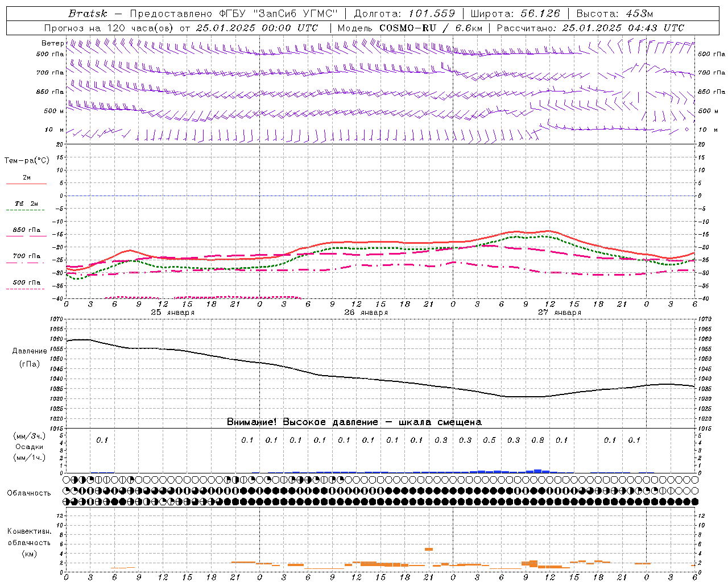
Task: Click the station name "Bratsk" in the header
Action: tap(88, 14)
